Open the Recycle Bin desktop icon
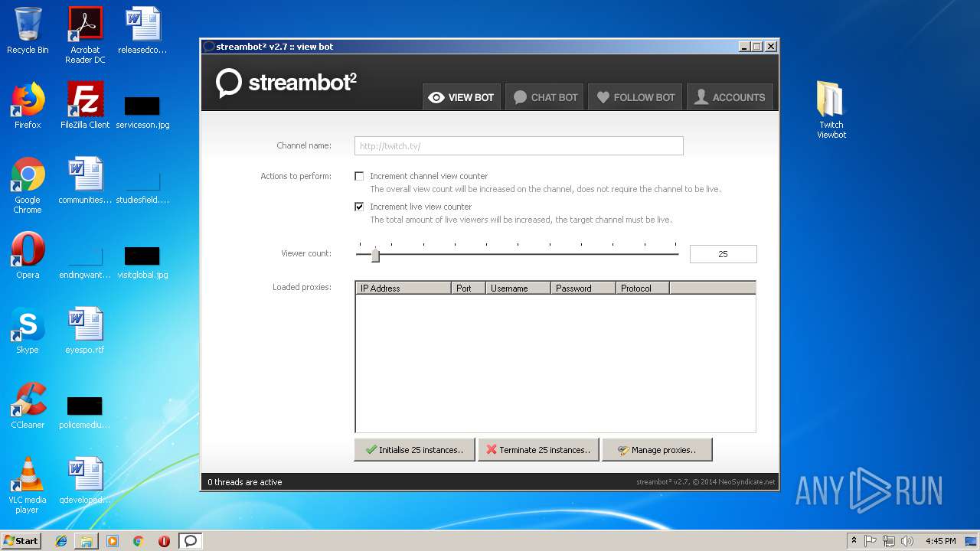The image size is (980, 551). point(28,31)
